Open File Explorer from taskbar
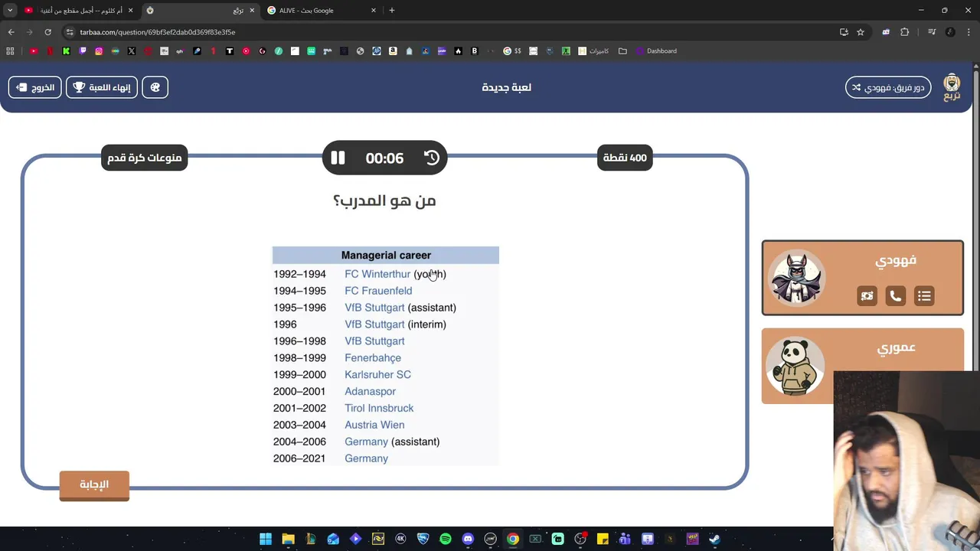The width and height of the screenshot is (980, 551). [288, 539]
